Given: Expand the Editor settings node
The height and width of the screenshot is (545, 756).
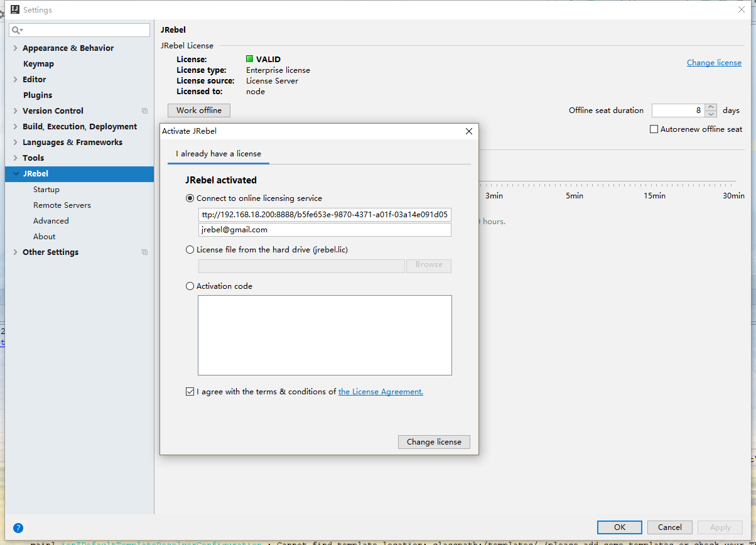Looking at the screenshot, I should coord(15,79).
